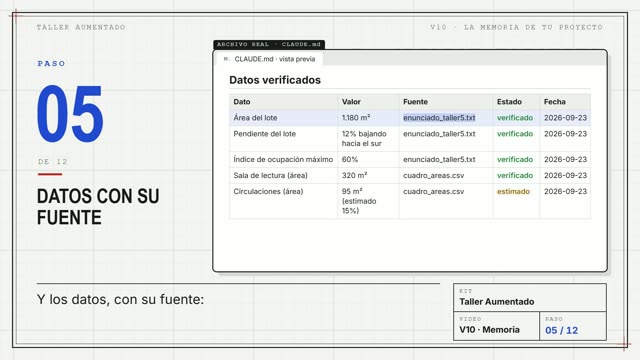
Task: Click verificado status in Índice de ocupación row
Action: (x=515, y=159)
